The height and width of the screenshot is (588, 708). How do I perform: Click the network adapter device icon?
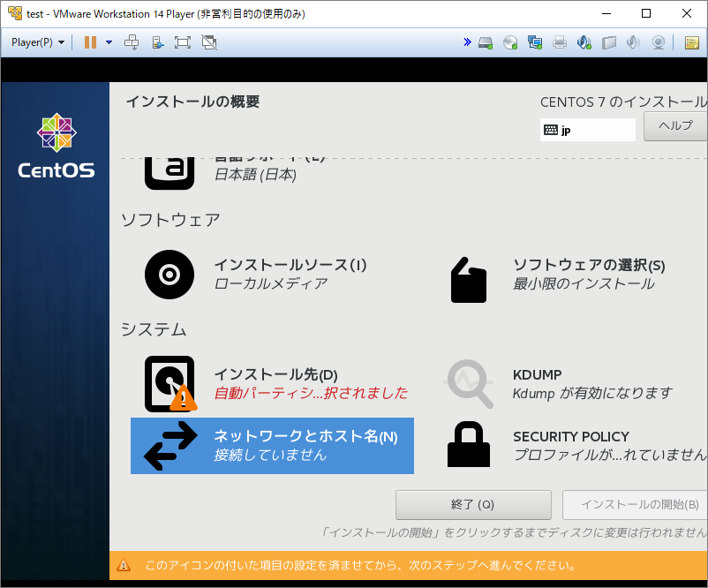click(535, 43)
